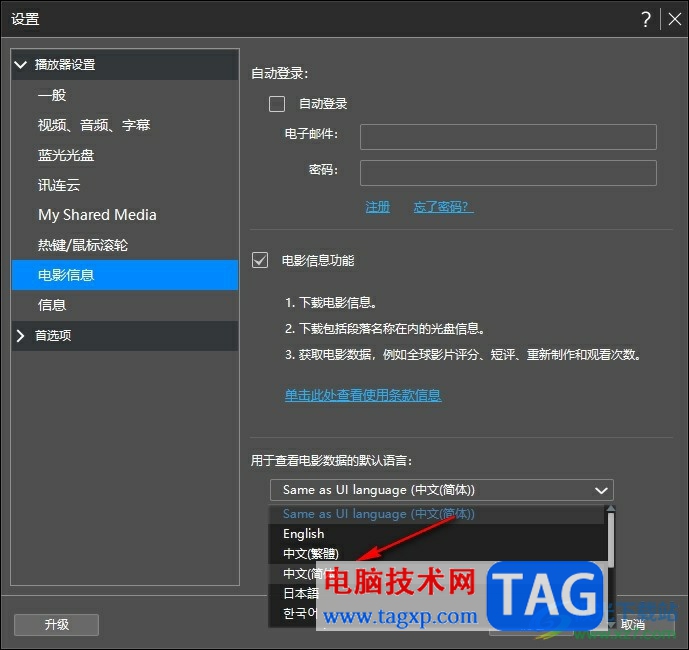Open the 蓝光光盘 settings page
The height and width of the screenshot is (650, 689).
pos(125,155)
